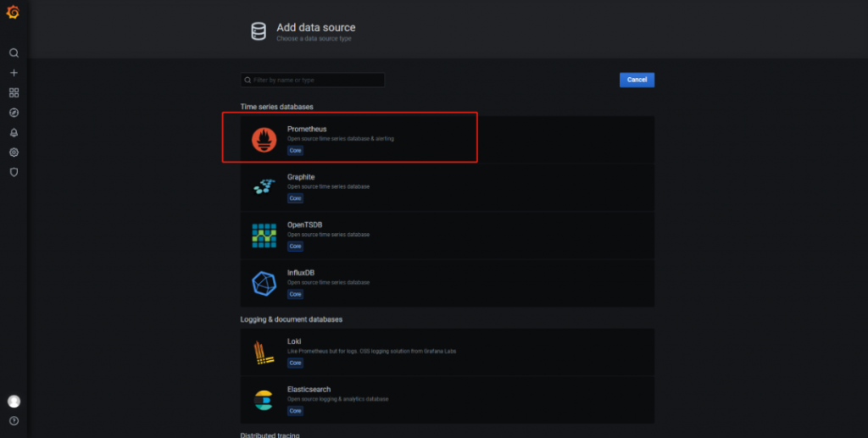Image resolution: width=868 pixels, height=438 pixels.
Task: Select the Elasticsearch logo icon
Action: pyautogui.click(x=264, y=401)
